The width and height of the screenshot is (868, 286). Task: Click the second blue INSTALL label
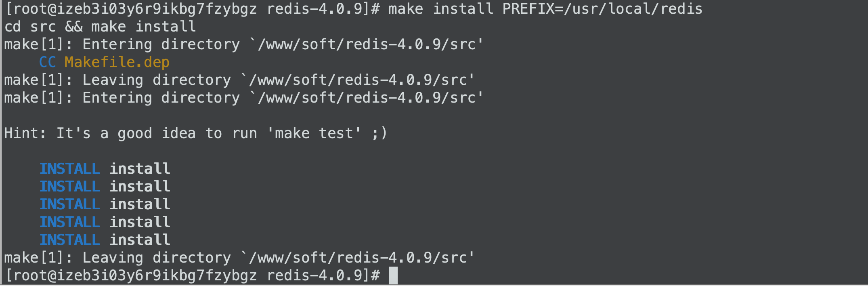70,187
